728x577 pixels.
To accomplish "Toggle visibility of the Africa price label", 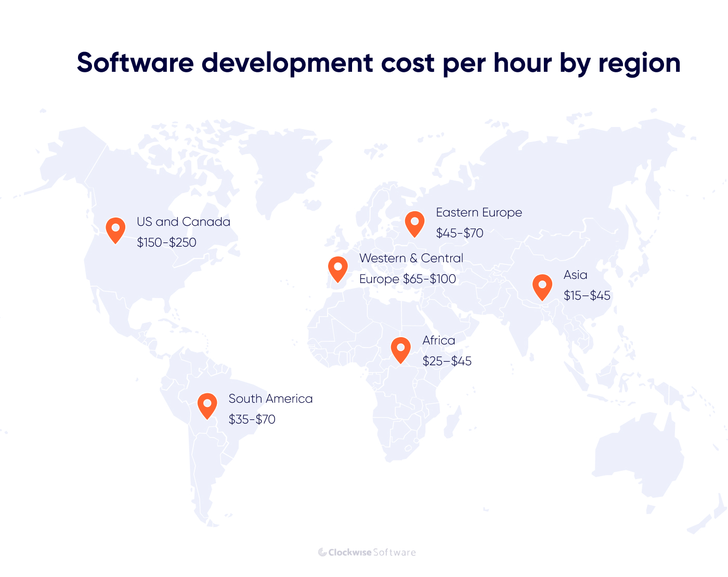I will [447, 361].
